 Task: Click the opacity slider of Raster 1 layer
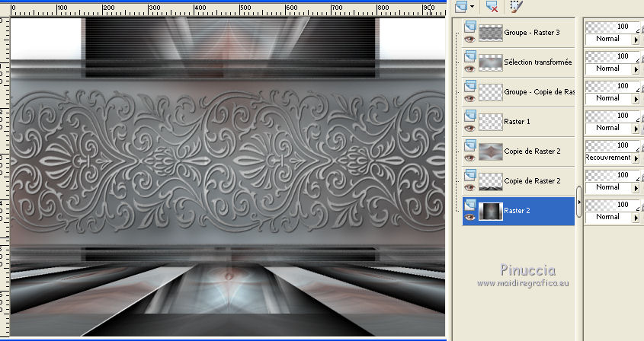click(x=611, y=116)
